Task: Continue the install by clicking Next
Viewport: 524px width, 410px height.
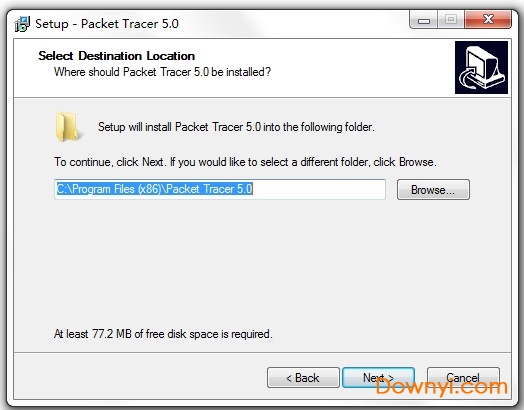Action: pyautogui.click(x=378, y=378)
